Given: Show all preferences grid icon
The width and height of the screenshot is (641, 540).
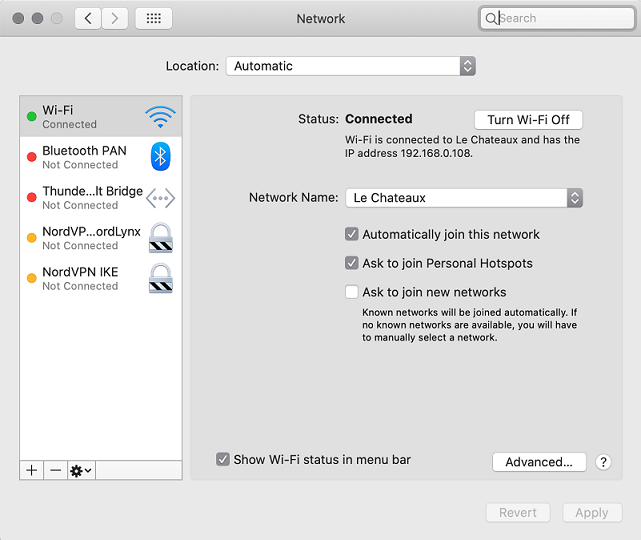Looking at the screenshot, I should [x=154, y=18].
